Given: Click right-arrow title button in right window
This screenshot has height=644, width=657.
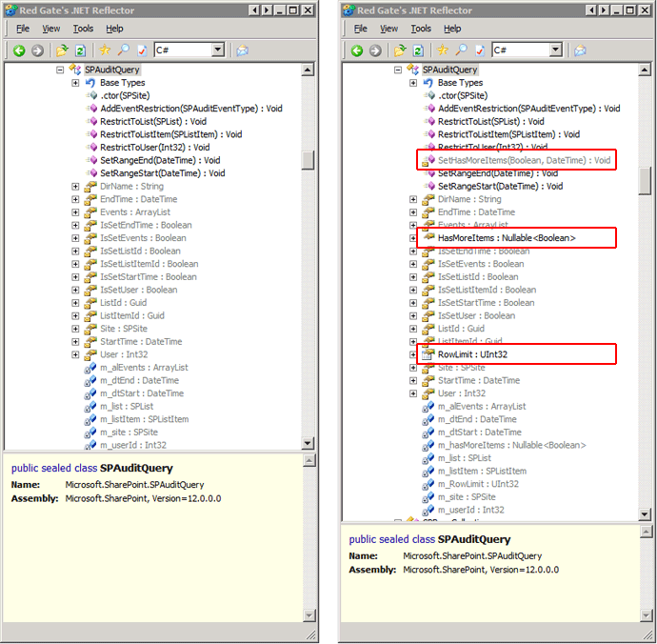Looking at the screenshot, I should point(605,10).
